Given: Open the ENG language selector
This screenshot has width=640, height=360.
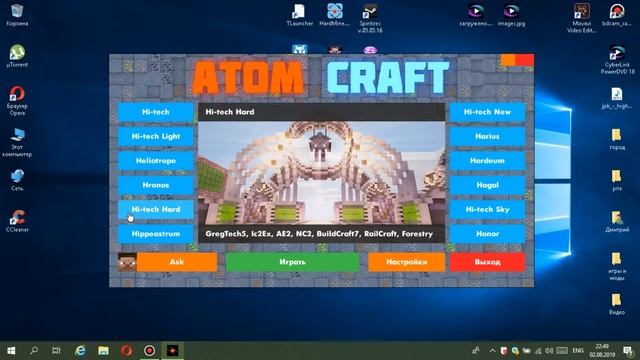Looking at the screenshot, I should point(578,351).
